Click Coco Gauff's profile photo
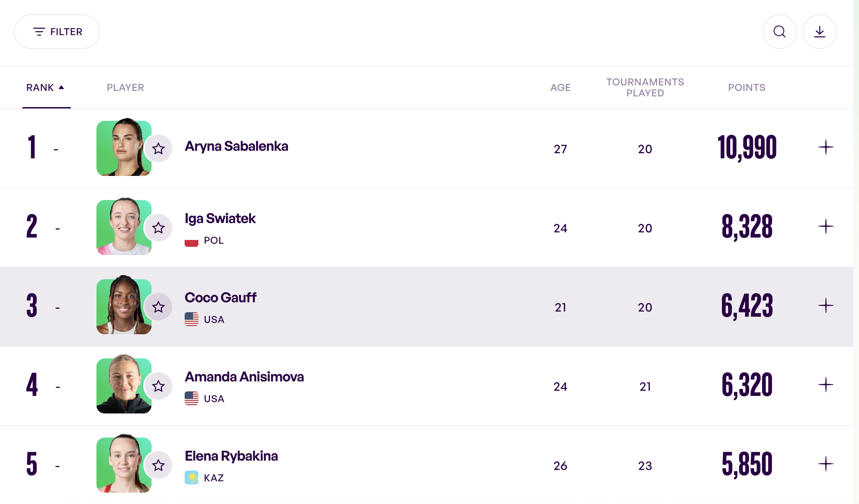 124,306
